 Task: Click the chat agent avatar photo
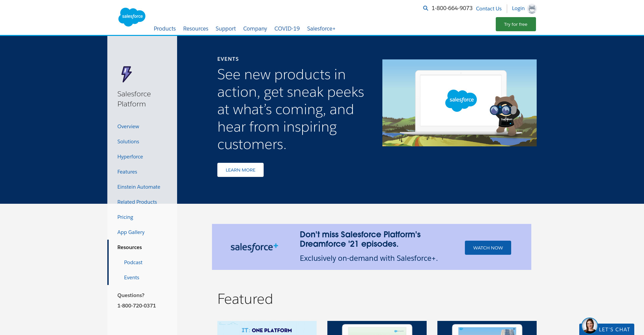(589, 326)
